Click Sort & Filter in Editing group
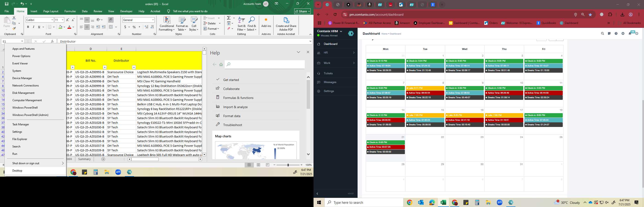 [x=241, y=24]
